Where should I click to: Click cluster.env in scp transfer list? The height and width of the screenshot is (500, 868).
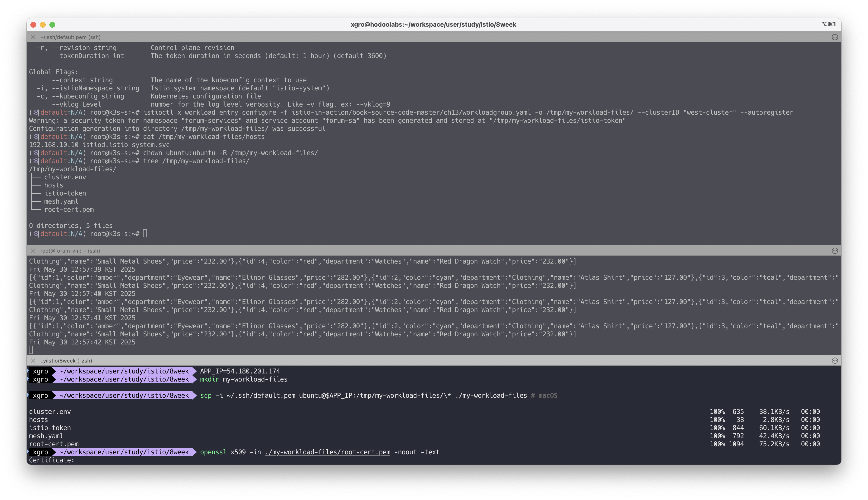[x=50, y=412]
